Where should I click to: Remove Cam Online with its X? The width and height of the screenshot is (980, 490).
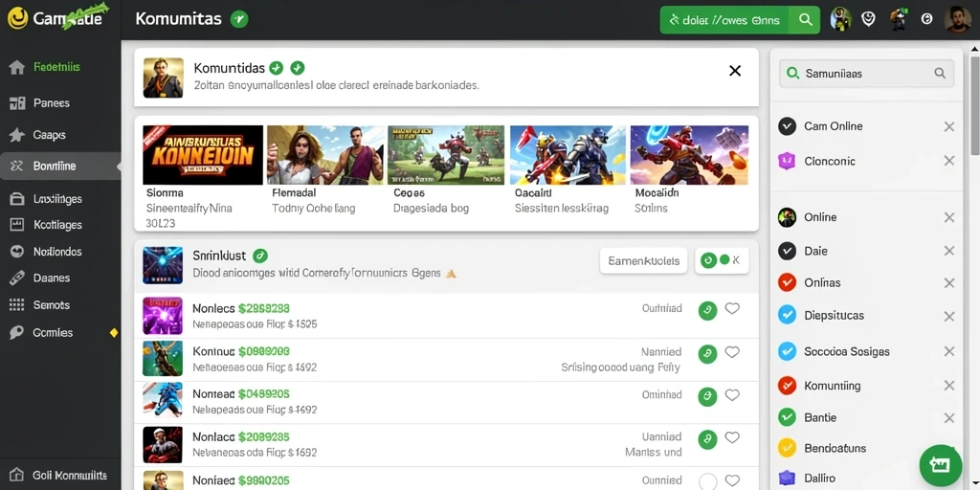[x=948, y=127]
